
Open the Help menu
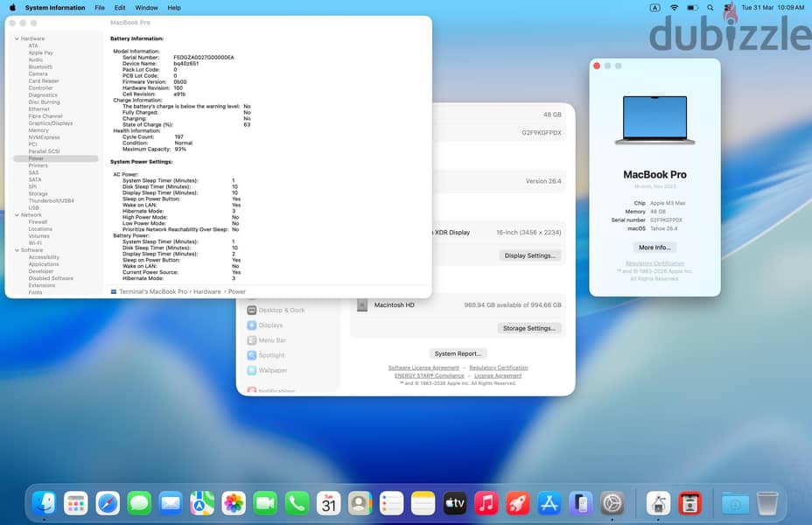174,8
